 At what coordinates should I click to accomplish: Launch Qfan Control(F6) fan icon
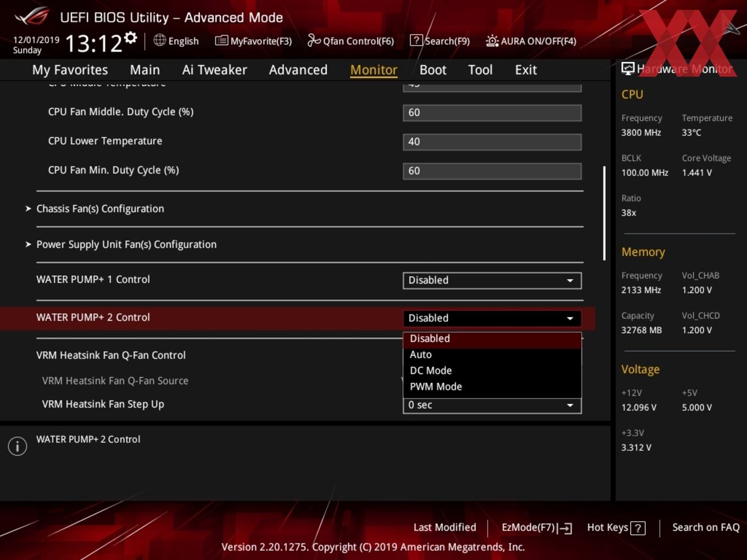[x=314, y=40]
